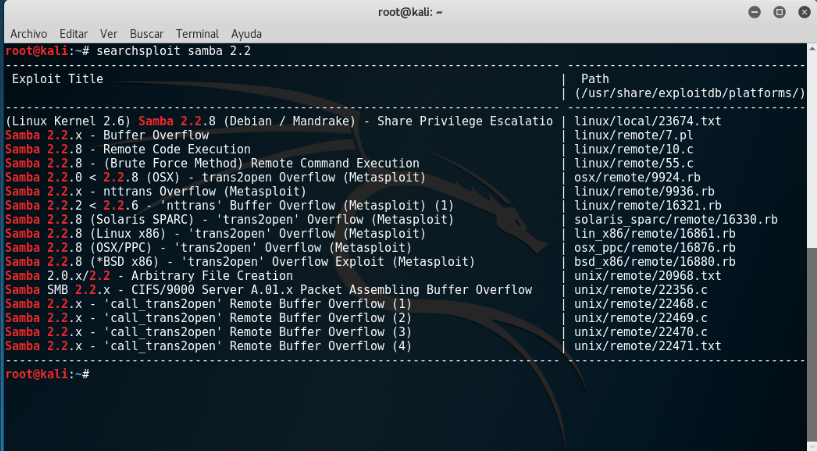The image size is (817, 451).
Task: Click path text '(/usr/share/exploitdb/platforms/)'
Action: click(x=690, y=93)
